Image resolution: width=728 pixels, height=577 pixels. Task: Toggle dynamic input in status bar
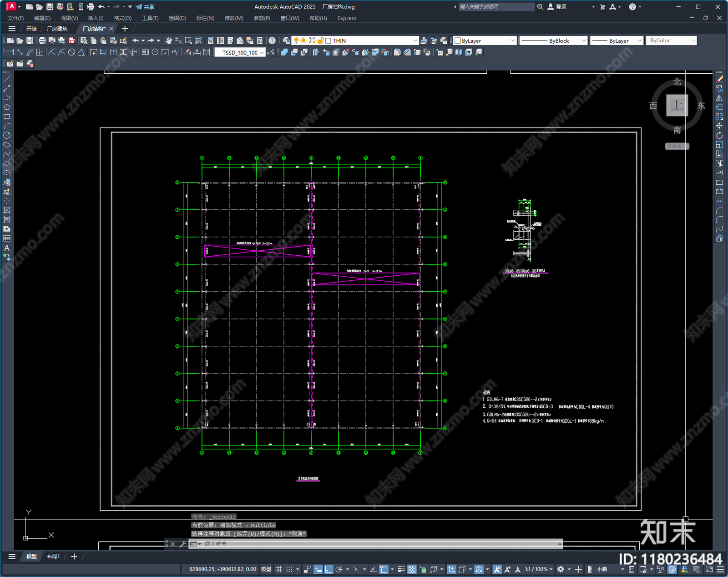pyautogui.click(x=318, y=569)
